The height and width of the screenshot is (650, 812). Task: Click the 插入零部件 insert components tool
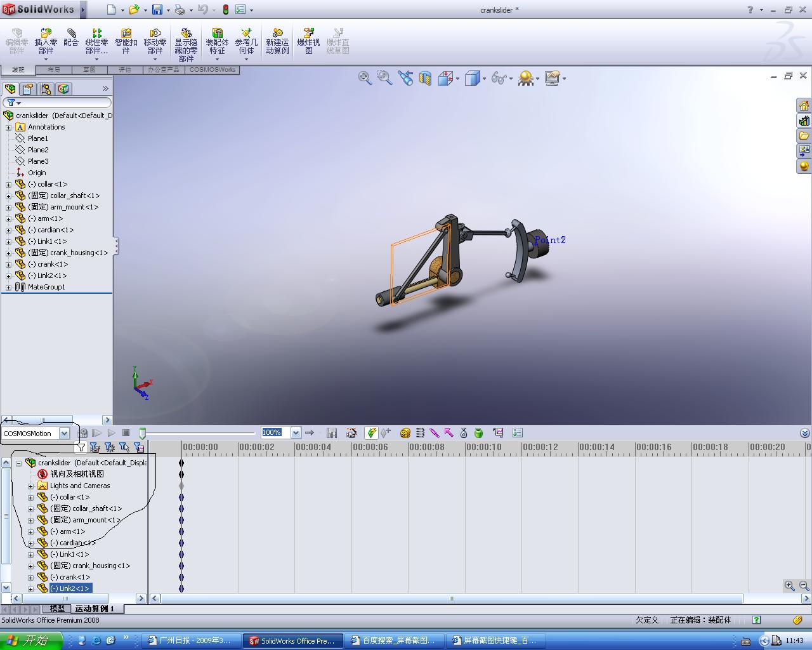click(46, 42)
